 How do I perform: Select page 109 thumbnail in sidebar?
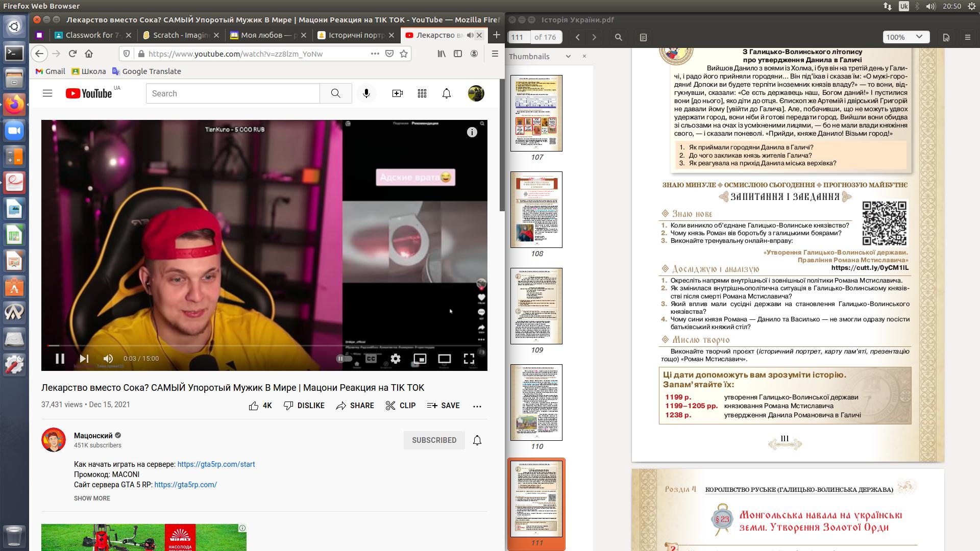pos(536,306)
